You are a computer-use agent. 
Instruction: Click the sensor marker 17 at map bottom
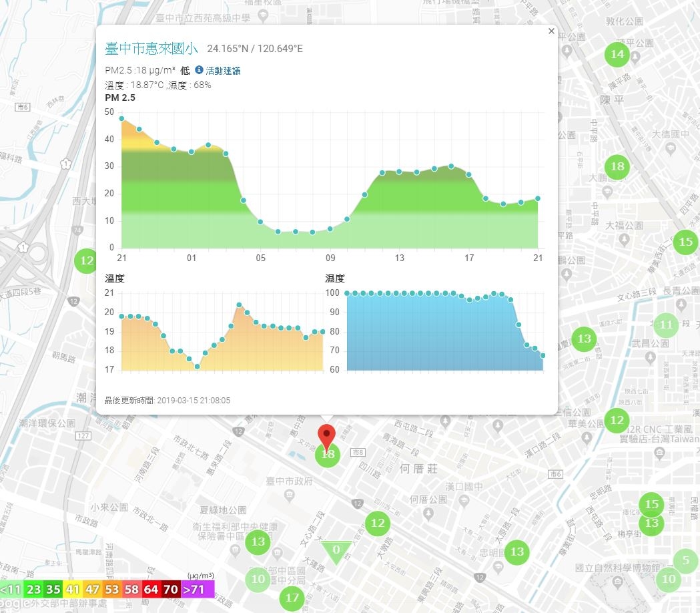pos(292,598)
